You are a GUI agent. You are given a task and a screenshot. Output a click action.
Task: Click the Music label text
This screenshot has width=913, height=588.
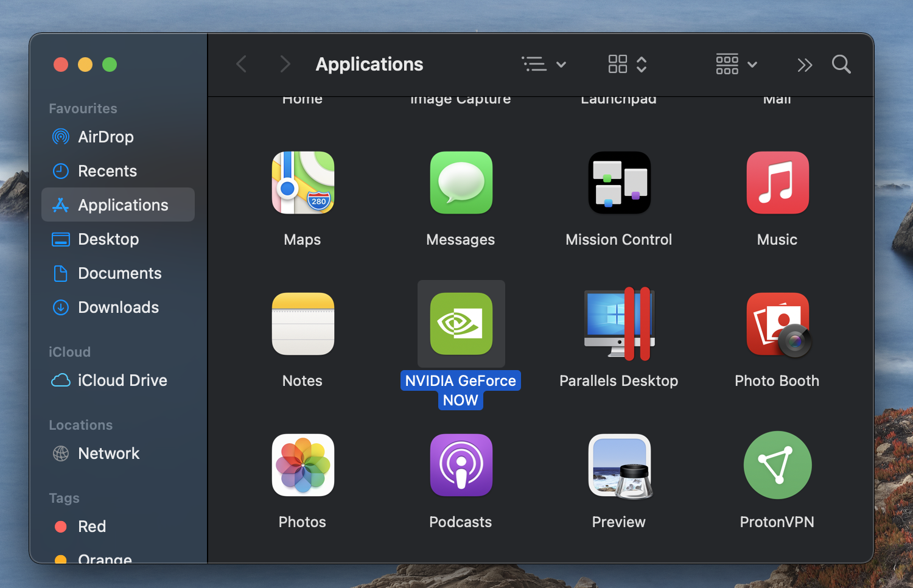point(777,240)
